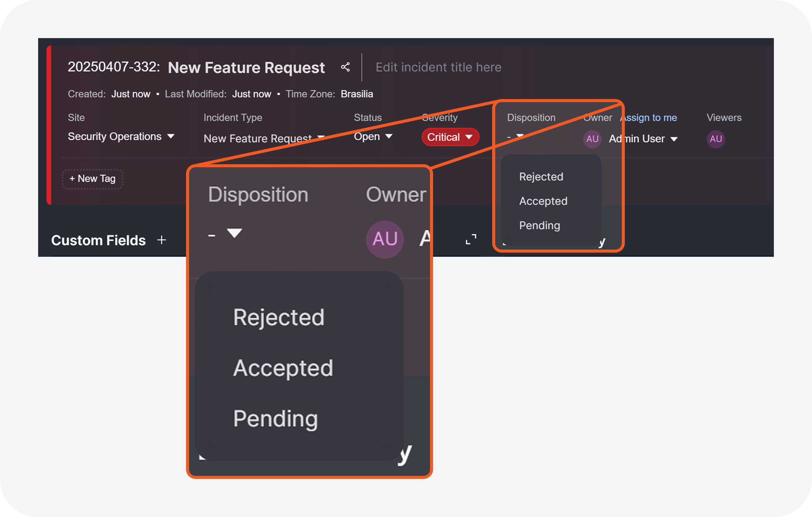Pick Pending in the Disposition menu
Image resolution: width=812 pixels, height=517 pixels.
[x=539, y=226]
